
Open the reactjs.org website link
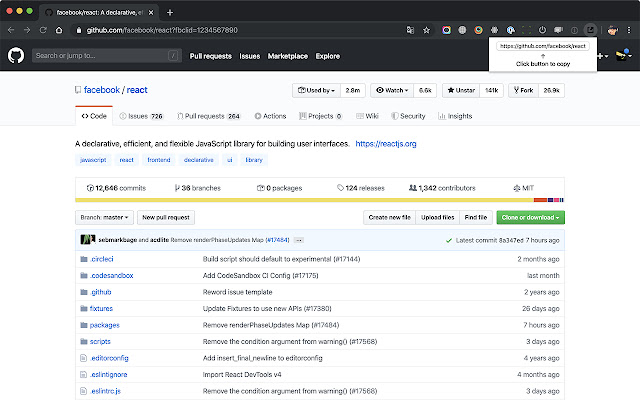[385, 144]
